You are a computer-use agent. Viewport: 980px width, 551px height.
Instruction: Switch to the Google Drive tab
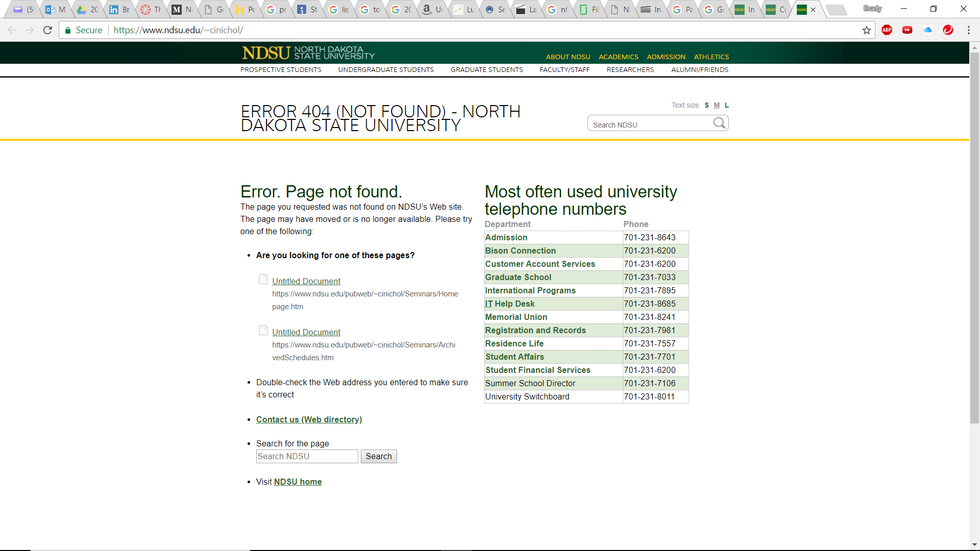[87, 10]
